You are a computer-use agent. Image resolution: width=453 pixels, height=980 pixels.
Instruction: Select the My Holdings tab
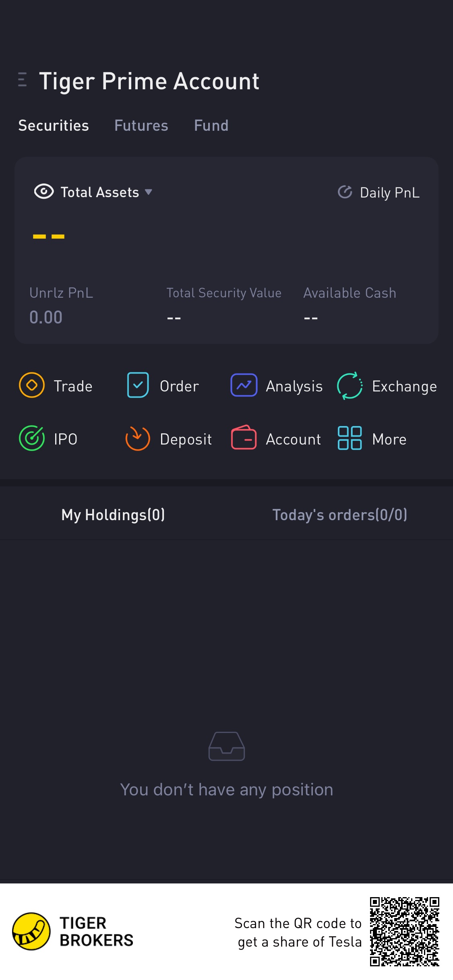113,515
